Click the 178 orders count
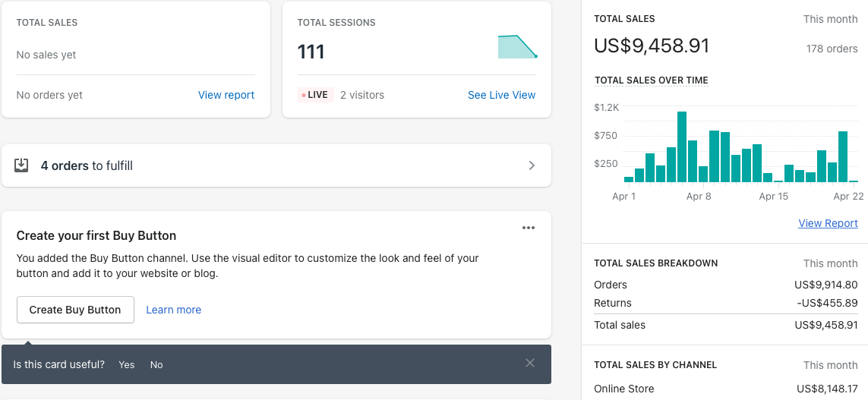868x400 pixels. coord(832,49)
